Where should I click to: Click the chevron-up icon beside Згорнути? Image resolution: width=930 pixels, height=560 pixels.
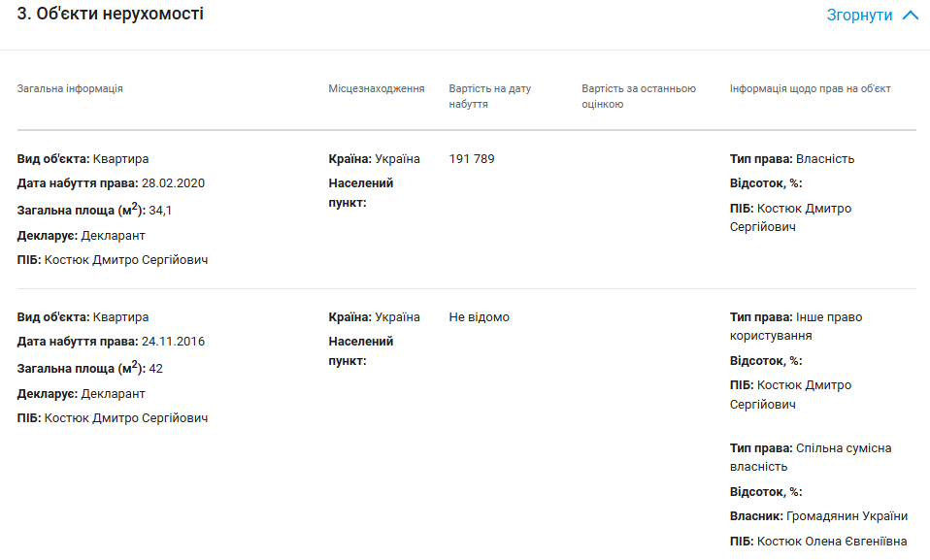point(910,16)
